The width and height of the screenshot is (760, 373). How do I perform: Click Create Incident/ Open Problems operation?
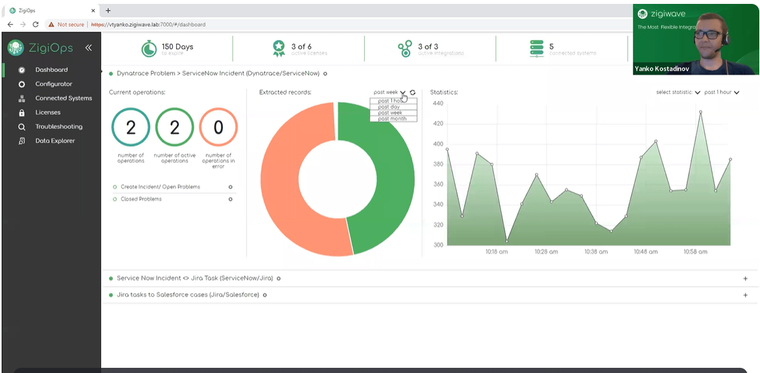tap(160, 187)
